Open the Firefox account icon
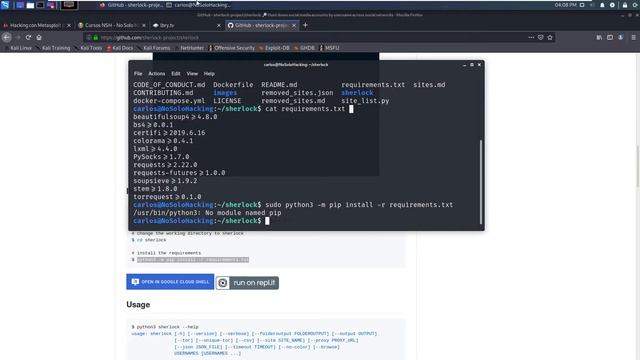640x360 pixels. pos(620,37)
